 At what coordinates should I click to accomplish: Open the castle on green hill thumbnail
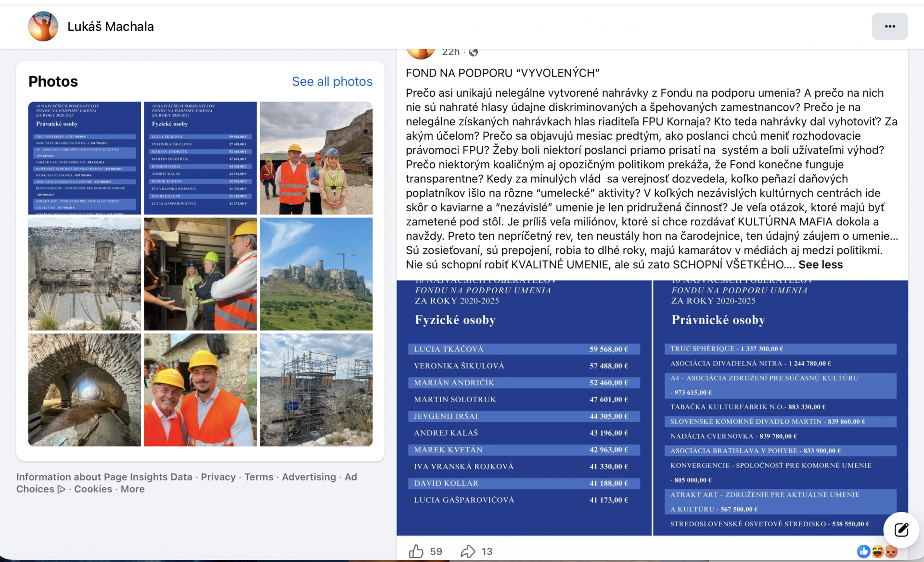point(316,274)
